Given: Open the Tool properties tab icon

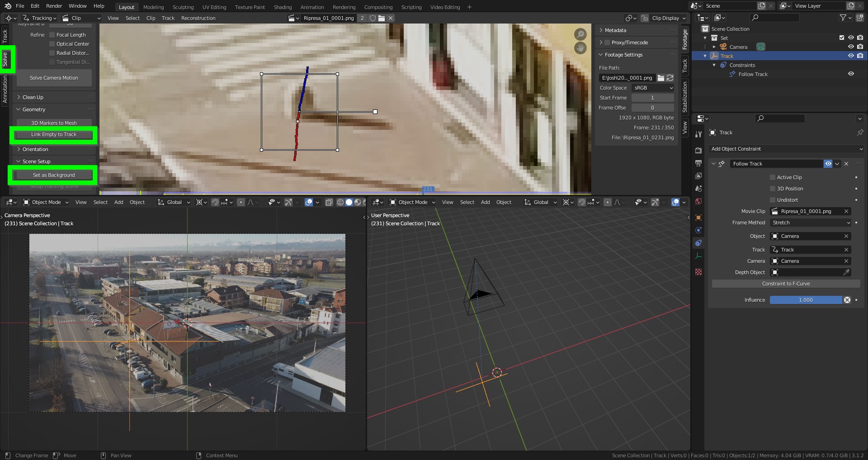Looking at the screenshot, I should click(x=698, y=134).
